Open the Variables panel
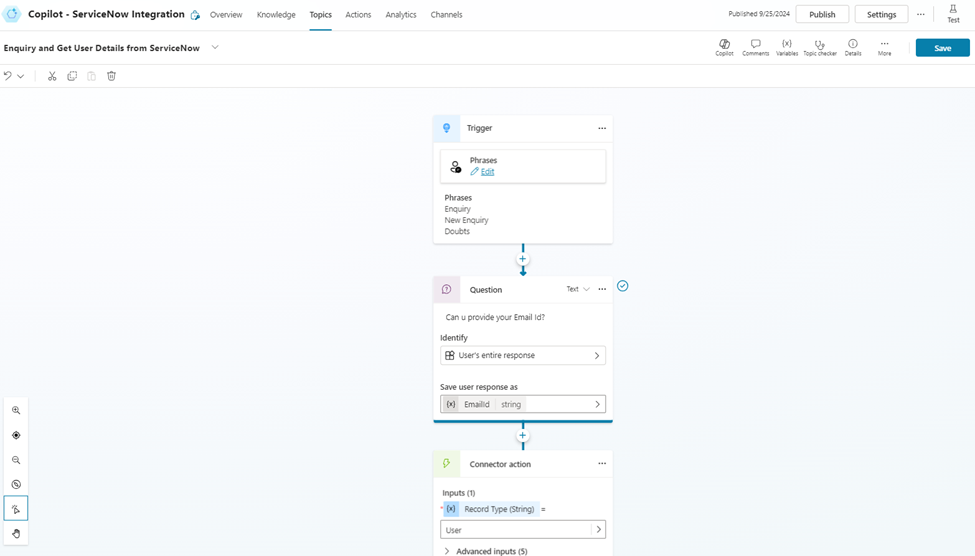The width and height of the screenshot is (975, 556). click(x=787, y=47)
